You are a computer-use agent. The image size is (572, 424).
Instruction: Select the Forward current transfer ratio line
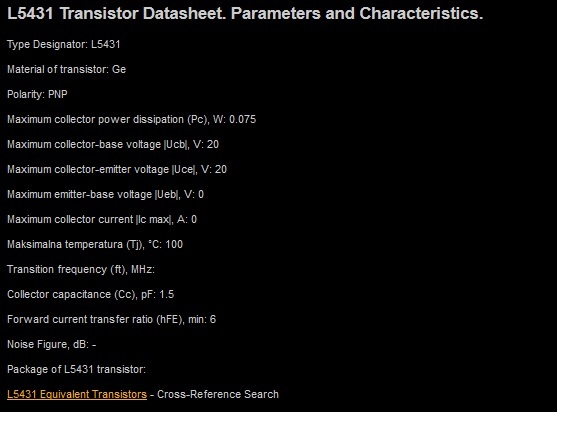tap(111, 320)
